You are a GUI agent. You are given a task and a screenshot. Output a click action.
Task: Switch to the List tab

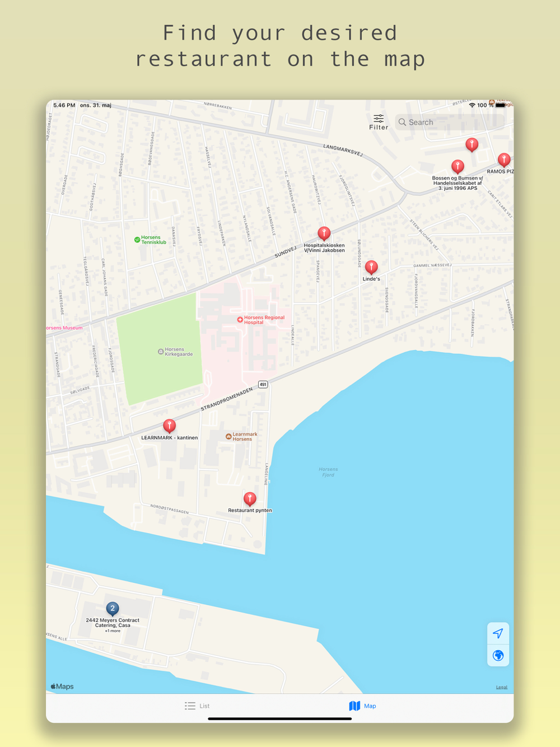point(197,706)
